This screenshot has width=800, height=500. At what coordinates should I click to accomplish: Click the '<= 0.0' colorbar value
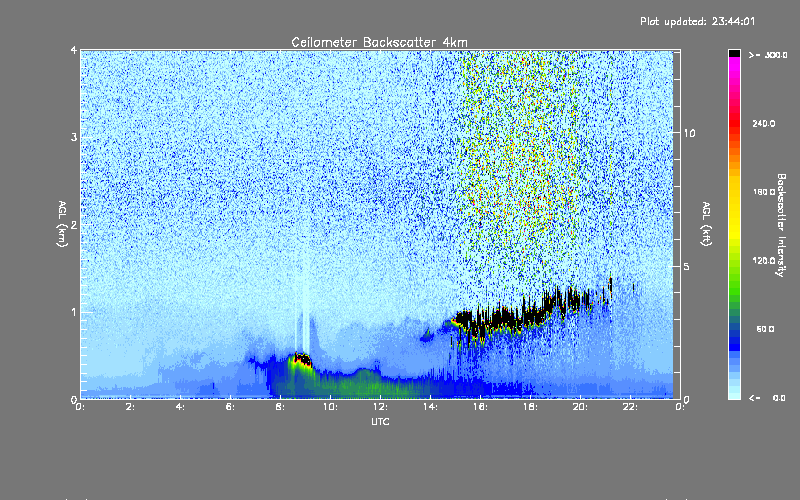click(767, 398)
